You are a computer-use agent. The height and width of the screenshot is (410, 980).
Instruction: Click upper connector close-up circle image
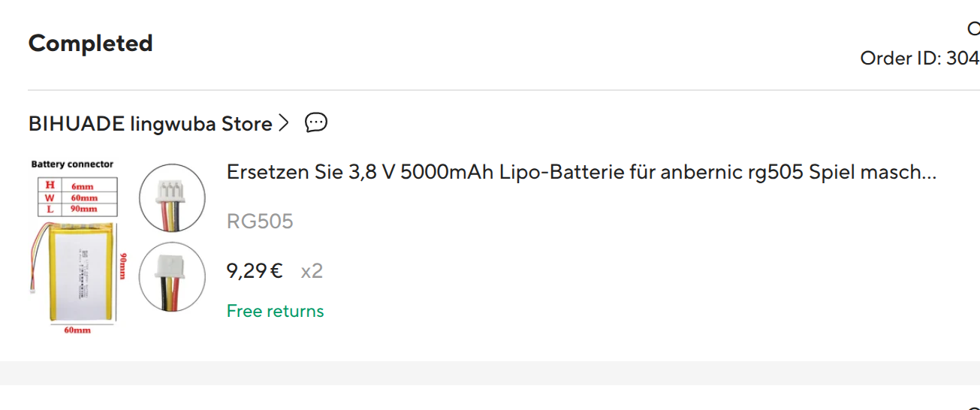[x=172, y=198]
